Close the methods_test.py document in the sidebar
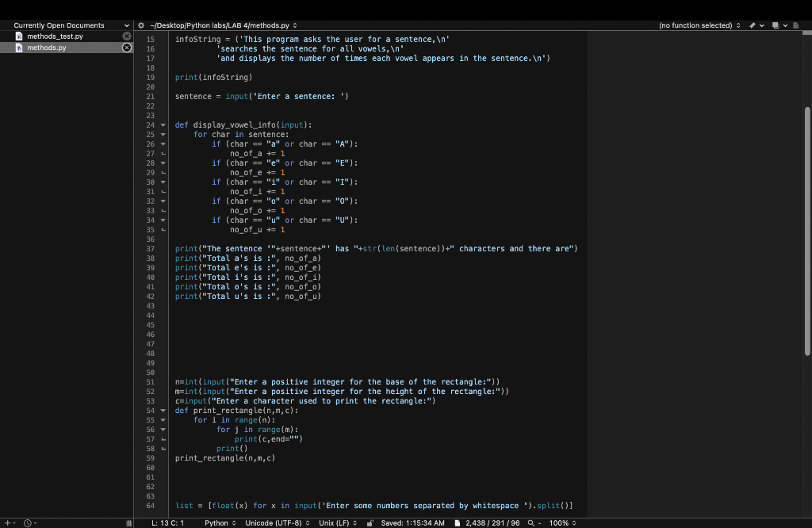This screenshot has height=528, width=812. coord(126,36)
